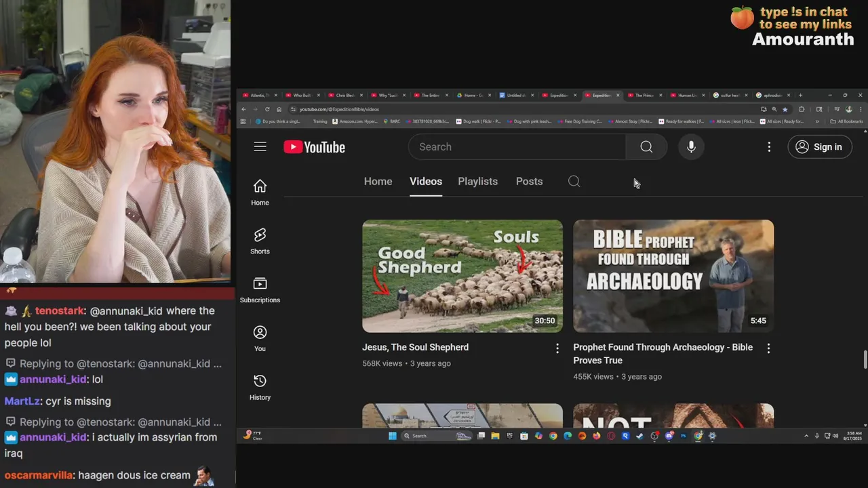
Task: Open Shorts in the sidebar
Action: (260, 241)
